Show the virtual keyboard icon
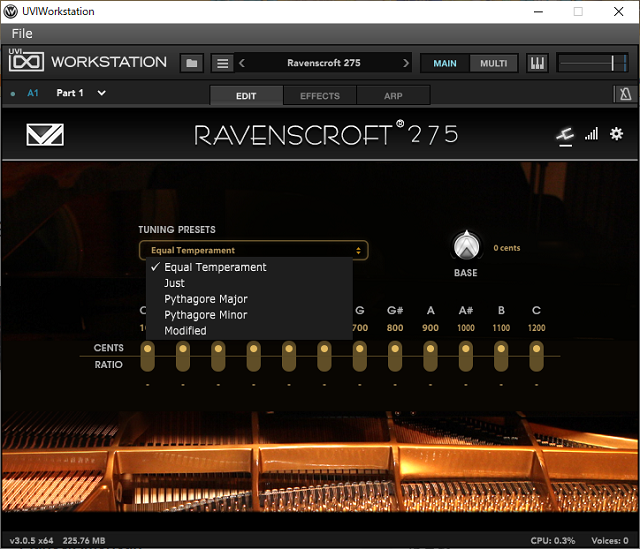The width and height of the screenshot is (640, 549). [x=537, y=63]
